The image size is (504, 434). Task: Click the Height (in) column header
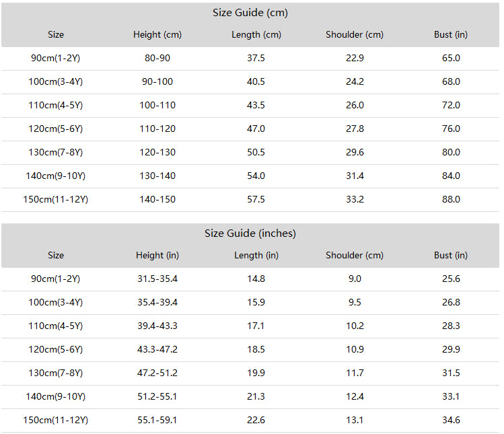click(x=157, y=256)
